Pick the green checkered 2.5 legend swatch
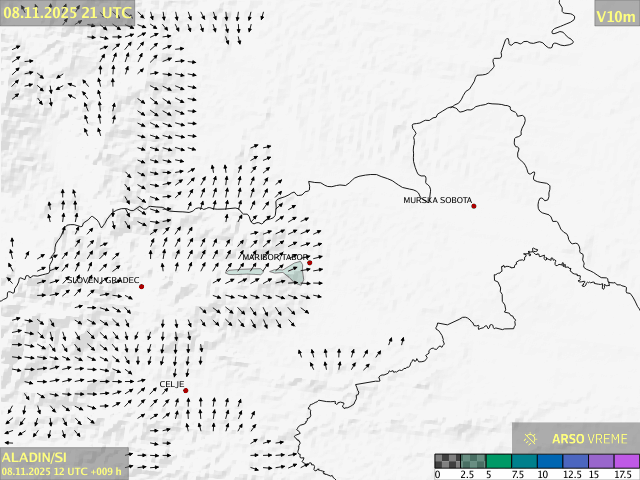640x480 pixels. tap(472, 461)
